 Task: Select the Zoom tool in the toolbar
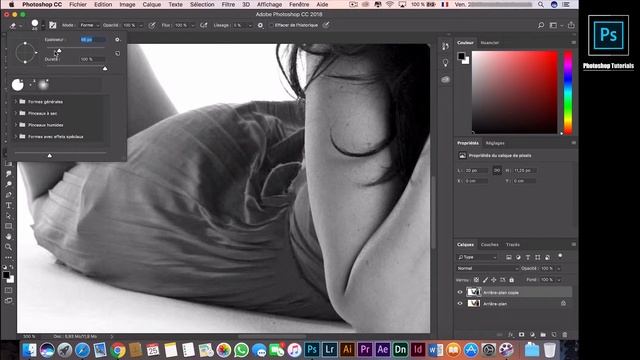pos(9,247)
